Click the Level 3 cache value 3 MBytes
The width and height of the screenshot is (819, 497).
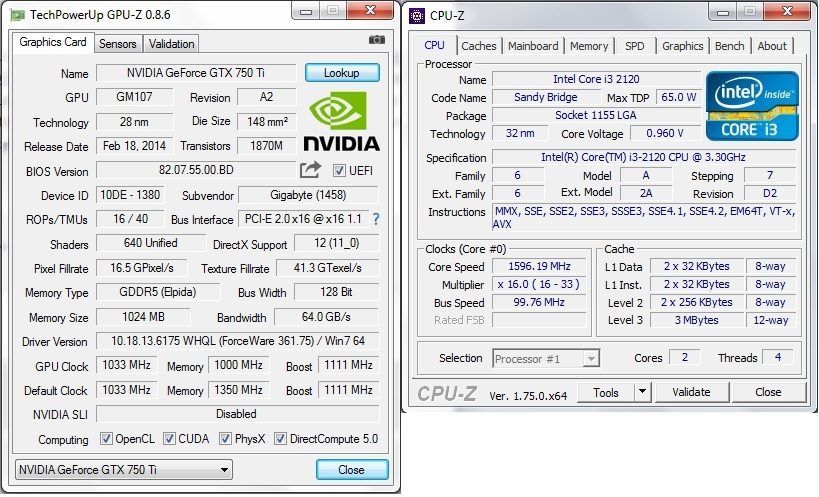(696, 320)
